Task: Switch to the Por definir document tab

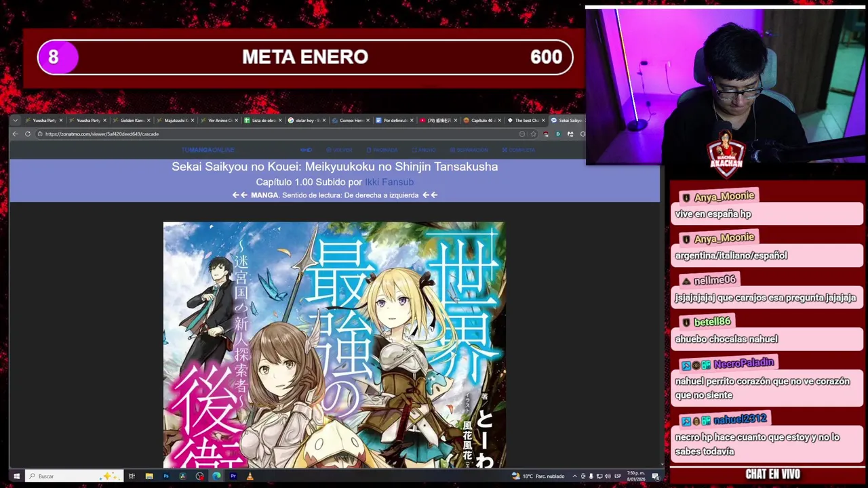Action: pos(393,121)
